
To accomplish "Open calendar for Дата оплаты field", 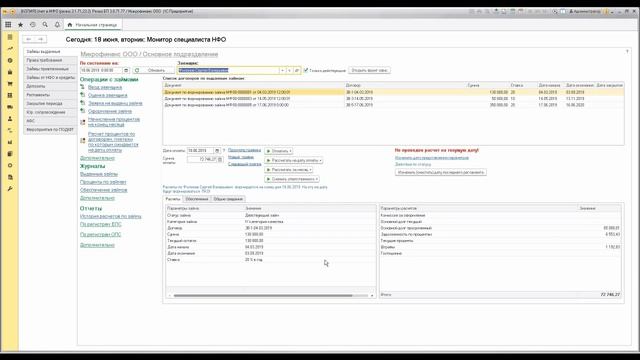I will [x=217, y=151].
